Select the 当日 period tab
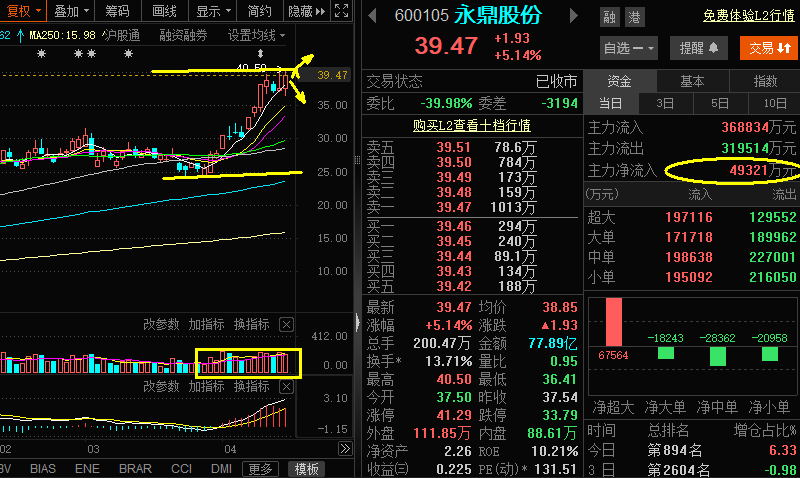Image resolution: width=800 pixels, height=478 pixels. coord(611,103)
